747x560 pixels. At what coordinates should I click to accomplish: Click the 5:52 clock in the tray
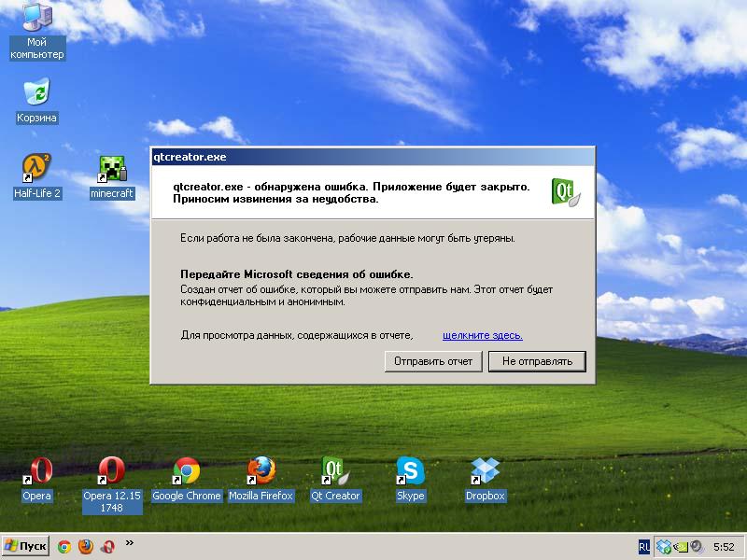tap(725, 547)
